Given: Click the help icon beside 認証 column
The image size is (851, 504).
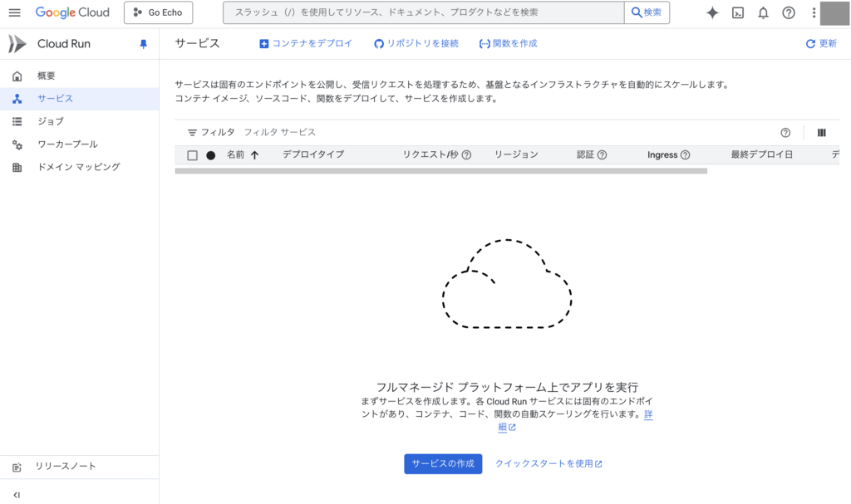Looking at the screenshot, I should [x=602, y=154].
